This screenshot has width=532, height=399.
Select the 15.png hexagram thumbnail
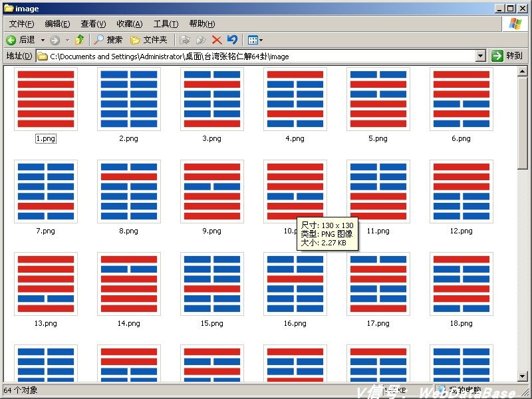point(212,284)
